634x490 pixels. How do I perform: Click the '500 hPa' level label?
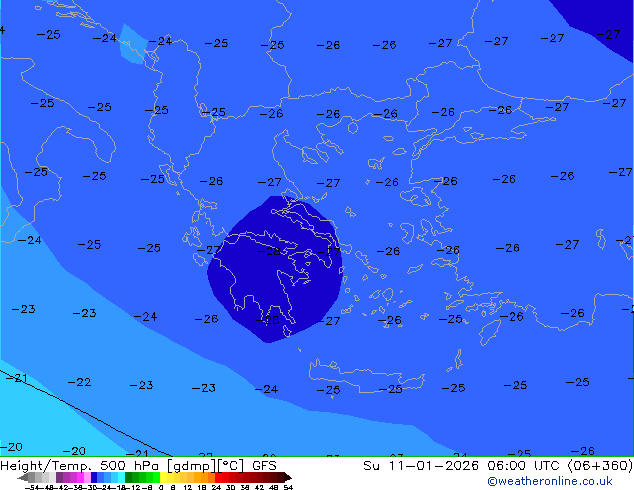pos(129,466)
